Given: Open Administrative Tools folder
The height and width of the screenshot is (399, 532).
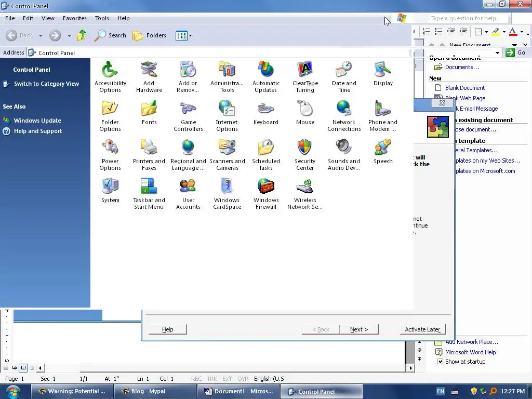Looking at the screenshot, I should pos(227,77).
